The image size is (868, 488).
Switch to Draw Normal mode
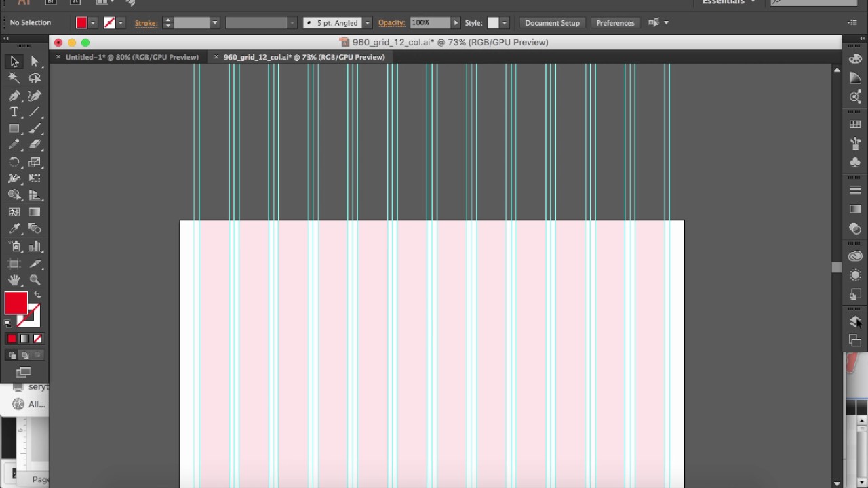coord(12,355)
